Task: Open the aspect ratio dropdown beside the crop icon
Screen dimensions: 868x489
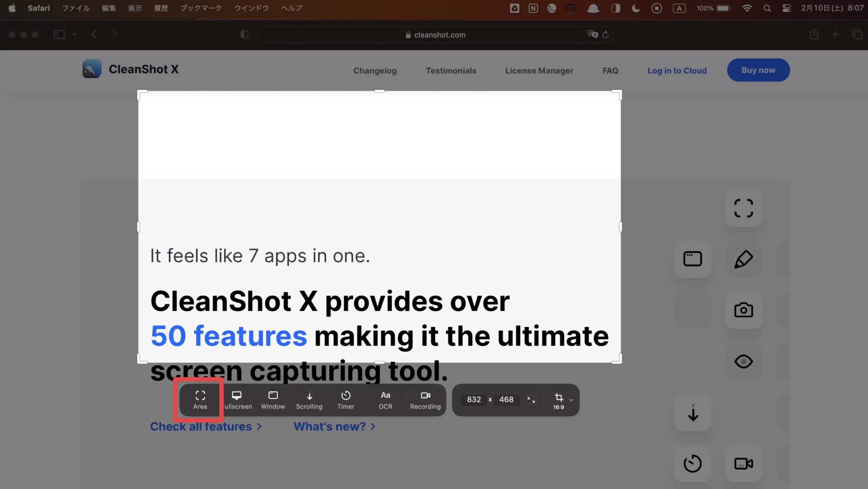Action: click(x=571, y=400)
